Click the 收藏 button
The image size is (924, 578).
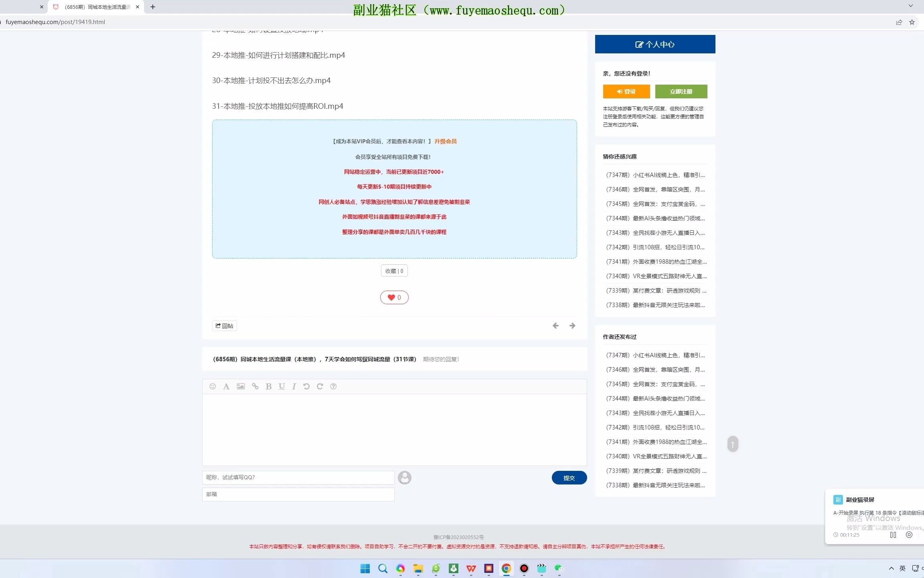[394, 271]
